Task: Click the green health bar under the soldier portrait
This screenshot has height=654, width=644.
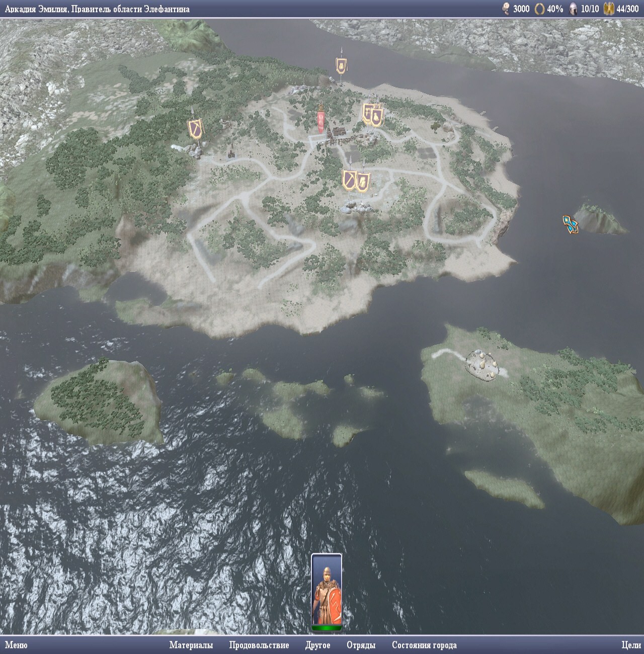Action: 327,627
